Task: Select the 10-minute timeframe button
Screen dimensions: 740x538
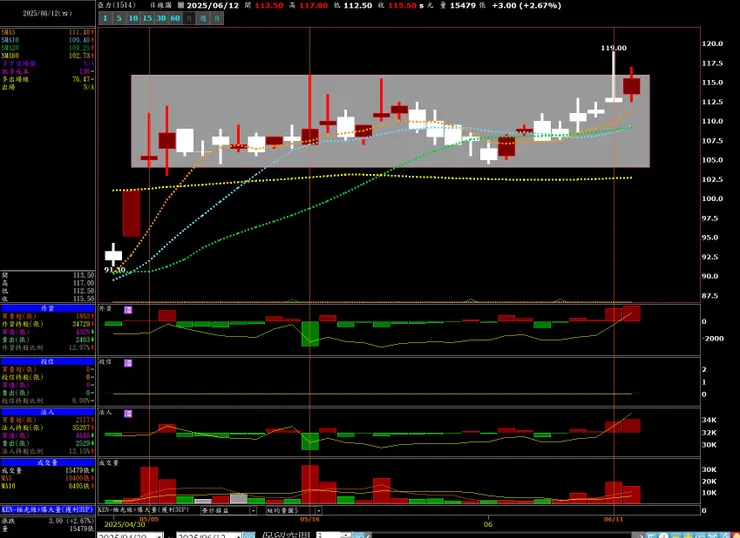Action: 133,18
